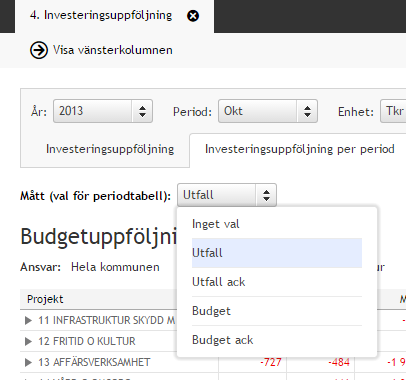Open the Period dropdown showing Okt
This screenshot has width=406, height=380.
(268, 111)
